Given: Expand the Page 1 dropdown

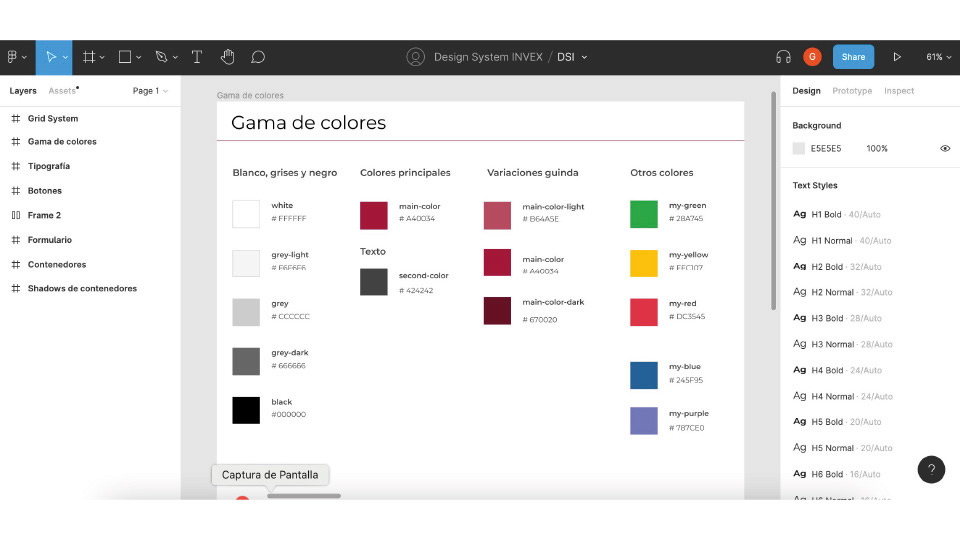Looking at the screenshot, I should pos(150,91).
